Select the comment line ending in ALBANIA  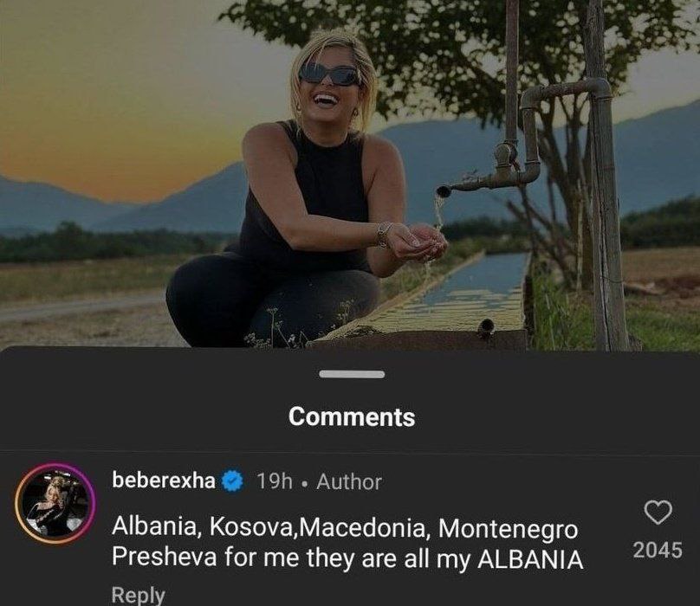347,559
